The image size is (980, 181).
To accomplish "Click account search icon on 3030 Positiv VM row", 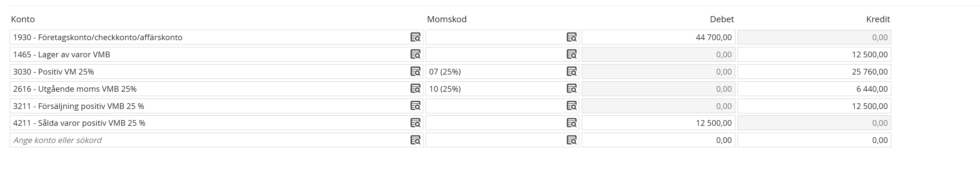I will 415,71.
